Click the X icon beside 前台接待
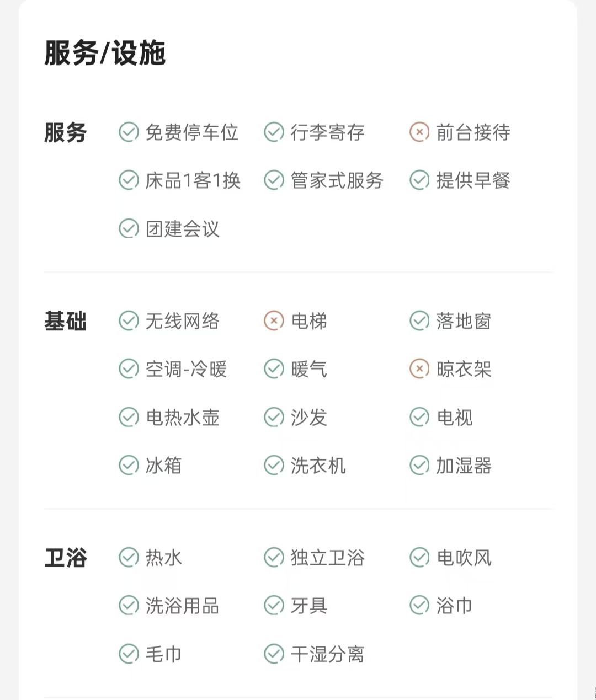This screenshot has height=700, width=596. tap(419, 132)
